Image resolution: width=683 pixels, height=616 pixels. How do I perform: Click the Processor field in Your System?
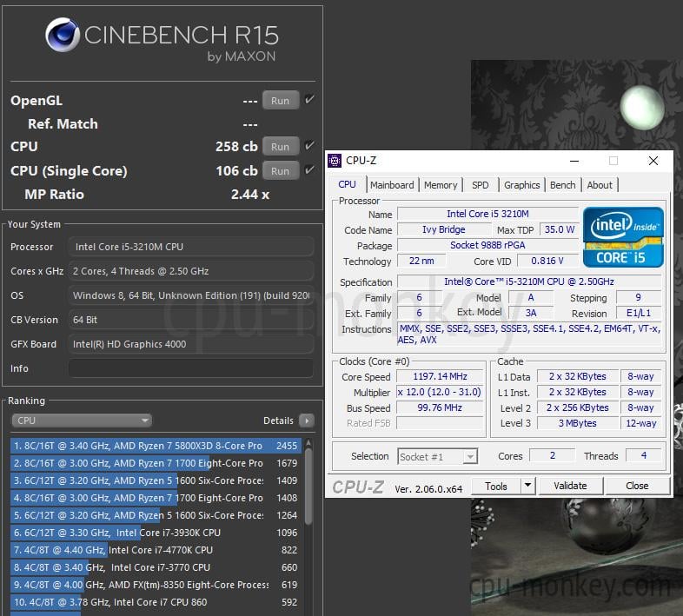[191, 247]
